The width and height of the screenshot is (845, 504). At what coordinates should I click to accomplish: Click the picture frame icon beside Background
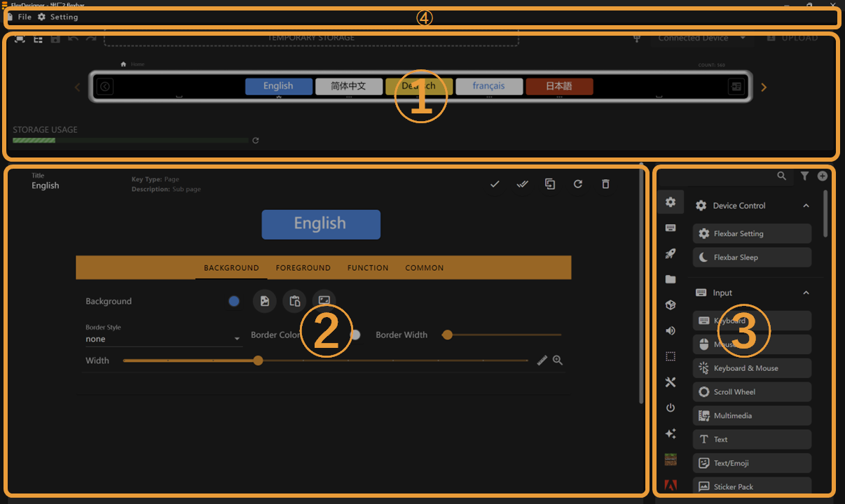point(324,301)
